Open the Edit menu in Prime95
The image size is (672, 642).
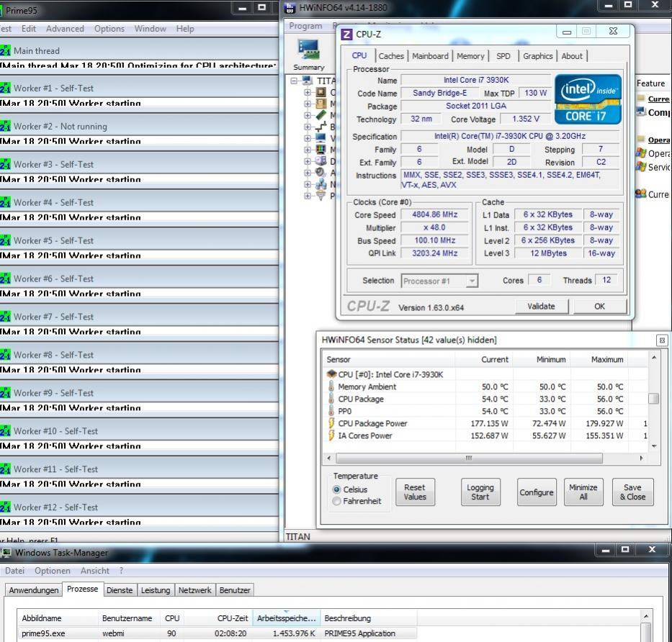click(x=29, y=29)
